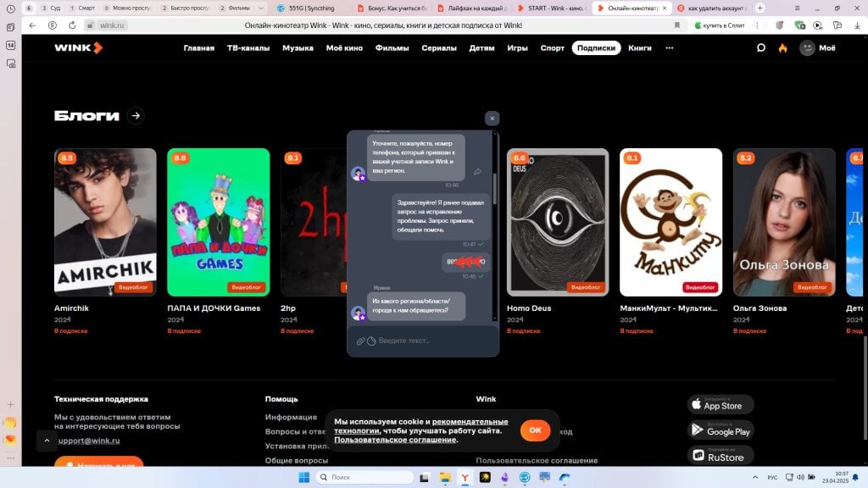Click the Wink logo
The image size is (868, 488).
[79, 47]
